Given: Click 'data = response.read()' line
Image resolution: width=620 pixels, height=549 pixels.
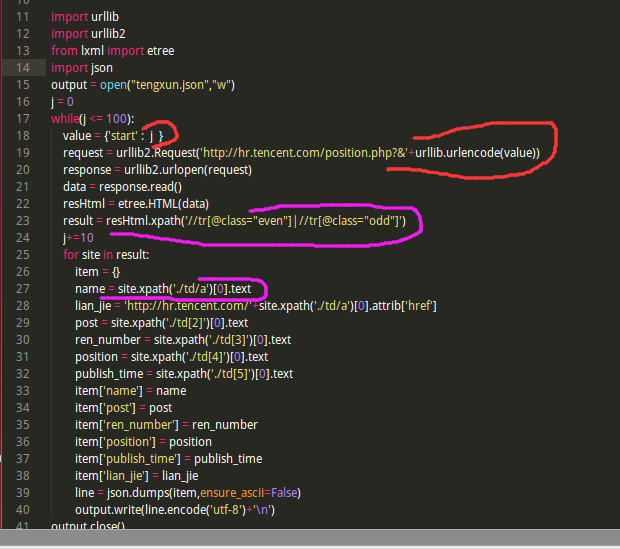Looking at the screenshot, I should (122, 187).
